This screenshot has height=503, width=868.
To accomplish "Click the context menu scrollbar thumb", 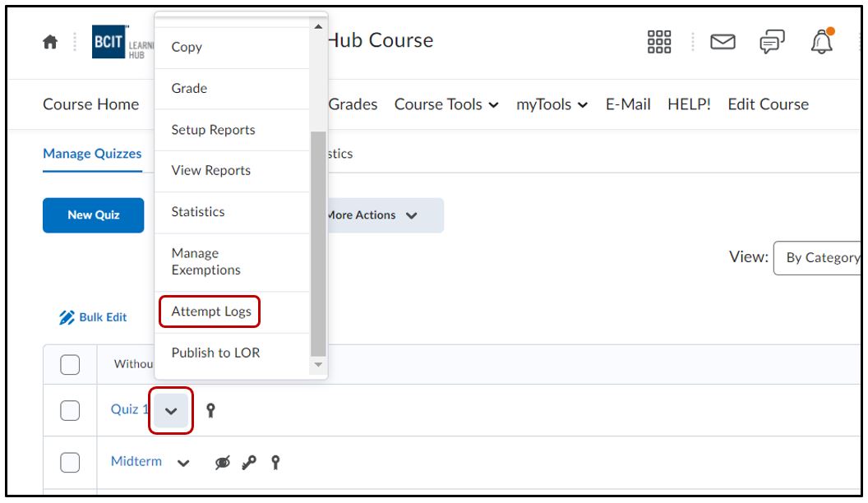I will click(x=318, y=238).
